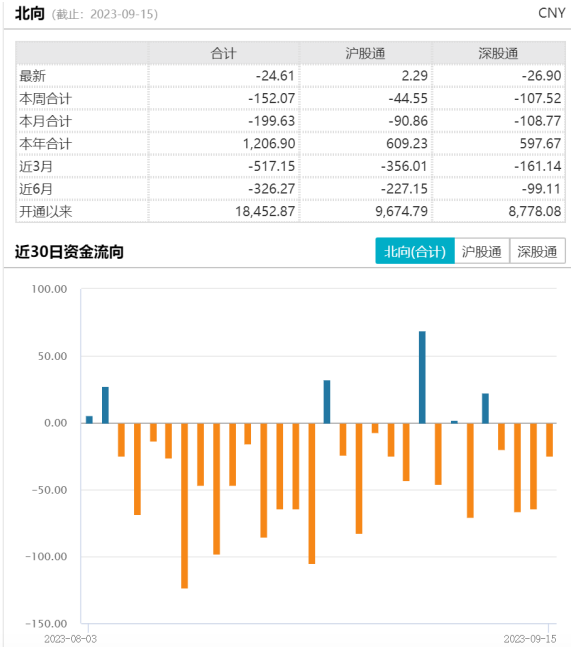This screenshot has height=647, width=571.
Task: Click the value -24.61
Action: [x=275, y=76]
